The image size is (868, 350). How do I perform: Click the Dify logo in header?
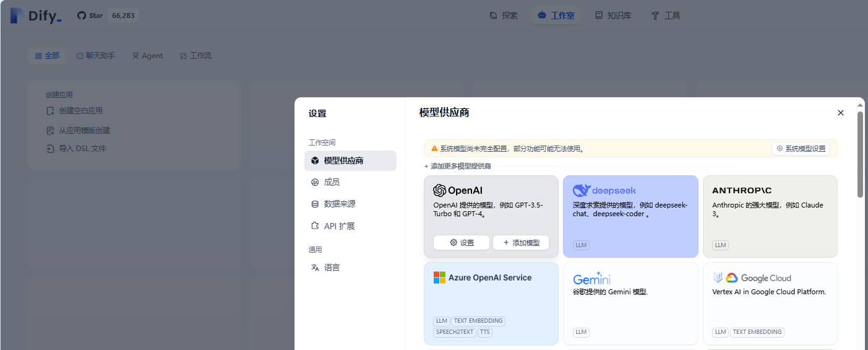coord(36,15)
